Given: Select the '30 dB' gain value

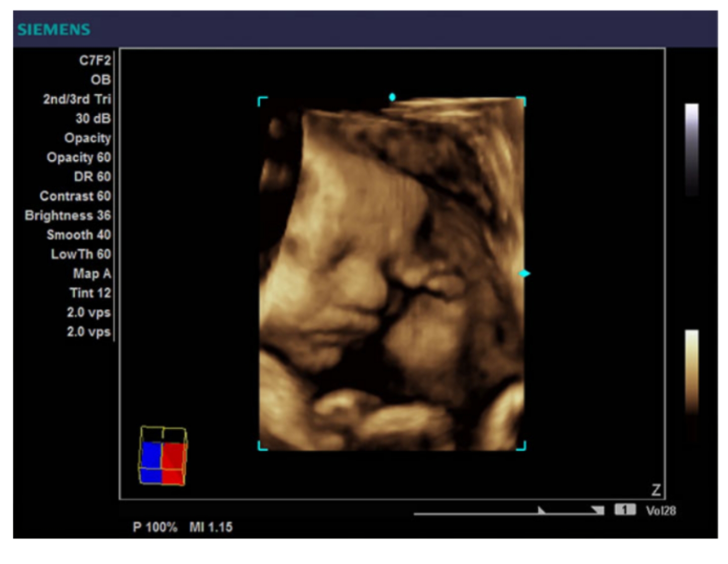Looking at the screenshot, I should [x=93, y=118].
